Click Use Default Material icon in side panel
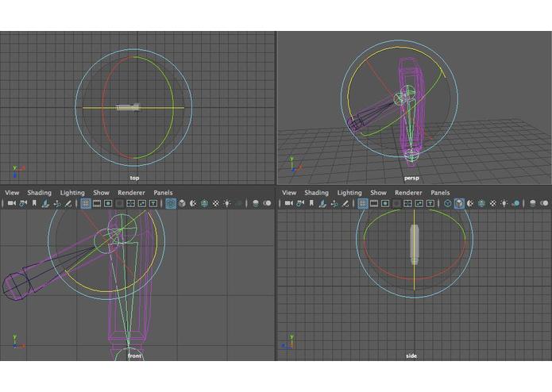The width and height of the screenshot is (552, 392). [470, 203]
